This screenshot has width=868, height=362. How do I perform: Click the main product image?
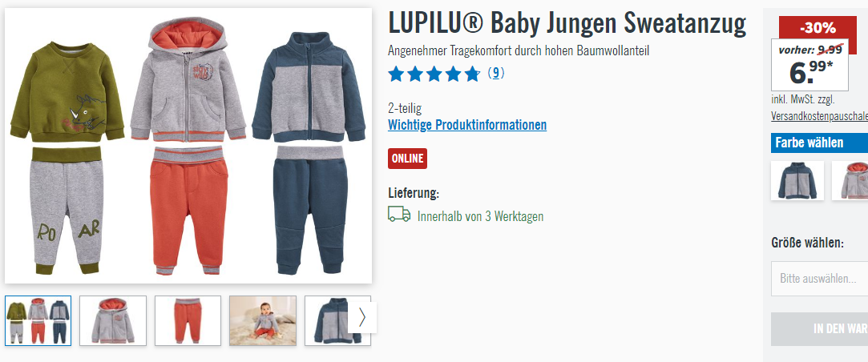click(188, 146)
